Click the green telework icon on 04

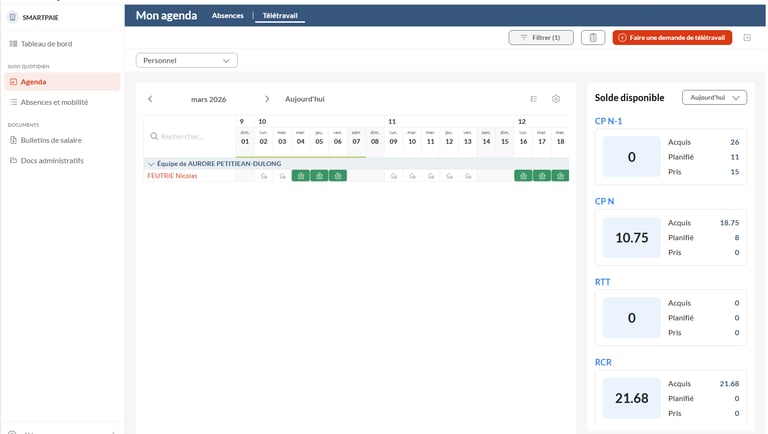coord(301,176)
